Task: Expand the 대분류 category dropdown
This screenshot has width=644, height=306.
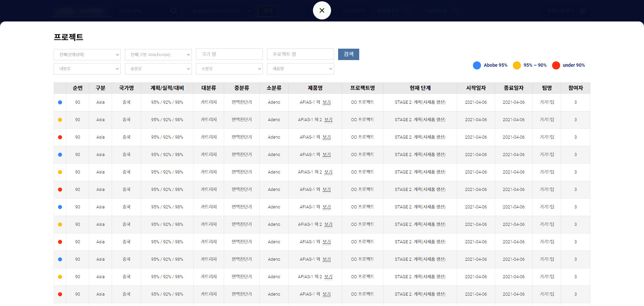Action: click(x=87, y=69)
